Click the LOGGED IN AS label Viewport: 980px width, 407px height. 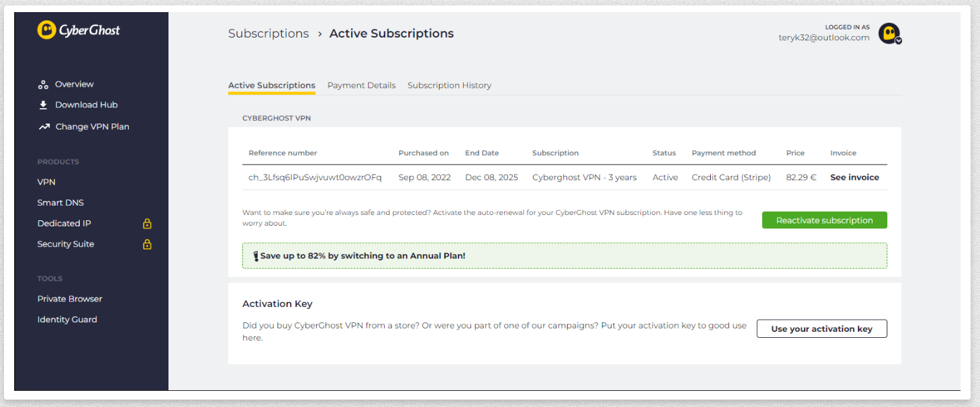coord(847,28)
